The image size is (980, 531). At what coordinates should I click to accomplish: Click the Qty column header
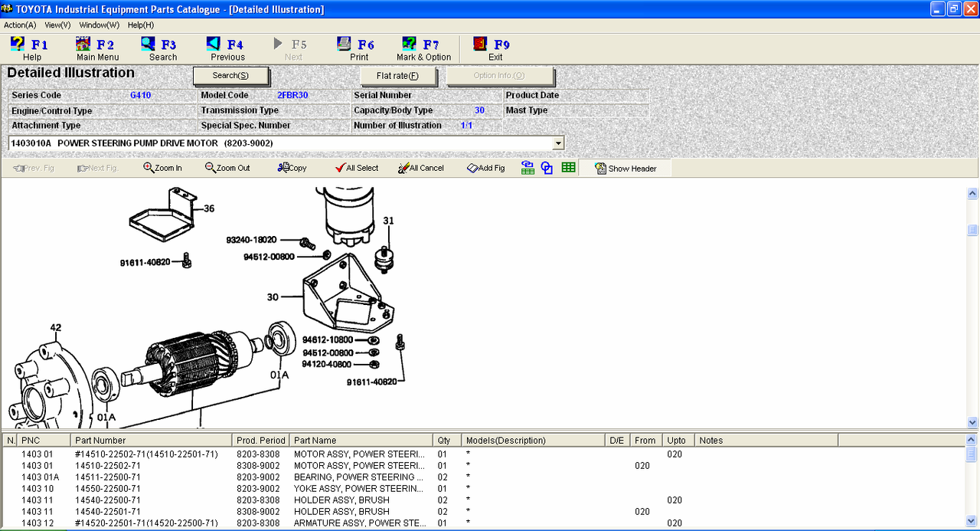447,441
